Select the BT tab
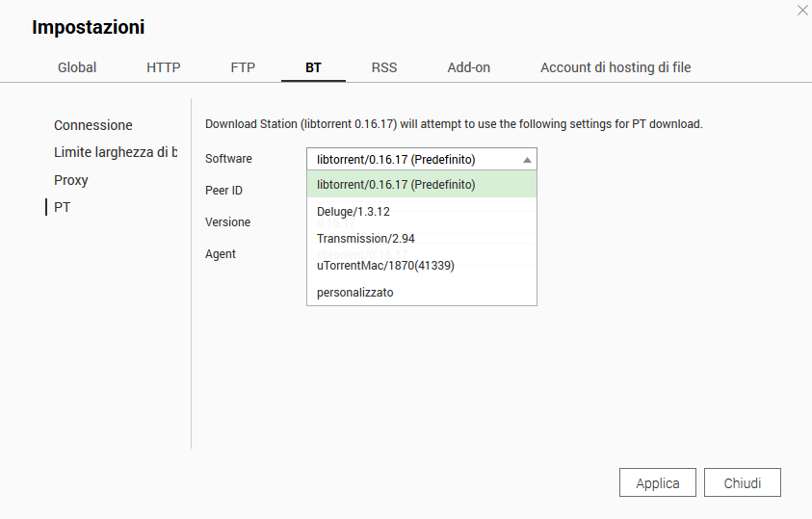Viewport: 812px width, 519px height. pos(314,67)
